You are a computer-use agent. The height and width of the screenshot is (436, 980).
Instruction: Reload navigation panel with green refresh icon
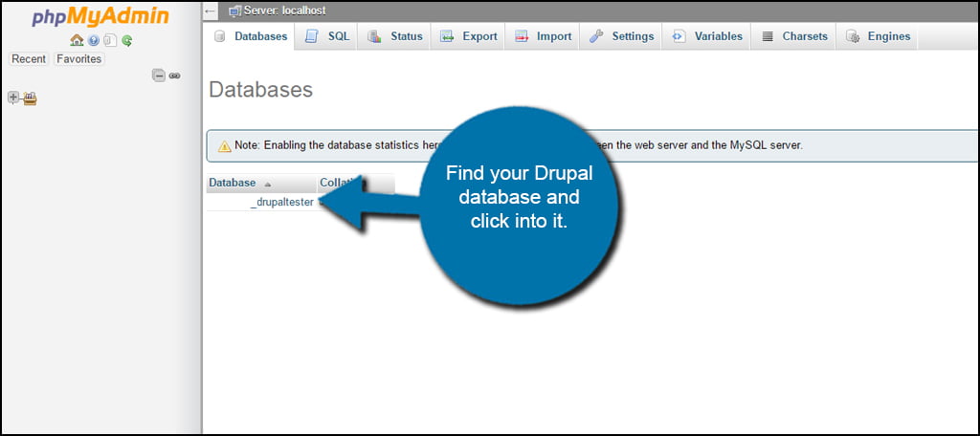(x=127, y=40)
